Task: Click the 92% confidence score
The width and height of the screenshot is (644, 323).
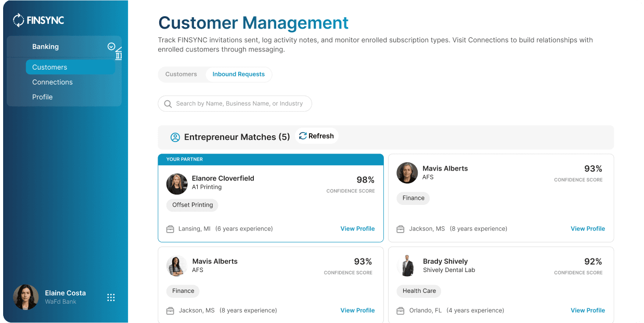Action: pyautogui.click(x=593, y=262)
